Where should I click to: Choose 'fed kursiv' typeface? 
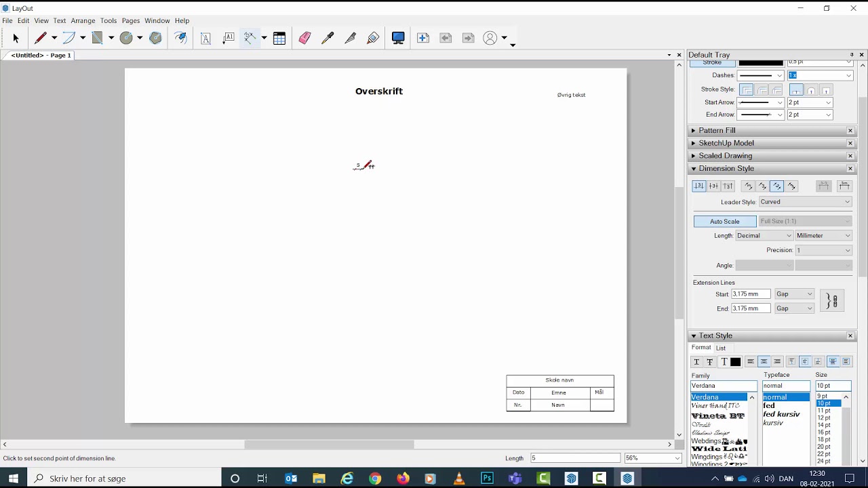tap(781, 414)
